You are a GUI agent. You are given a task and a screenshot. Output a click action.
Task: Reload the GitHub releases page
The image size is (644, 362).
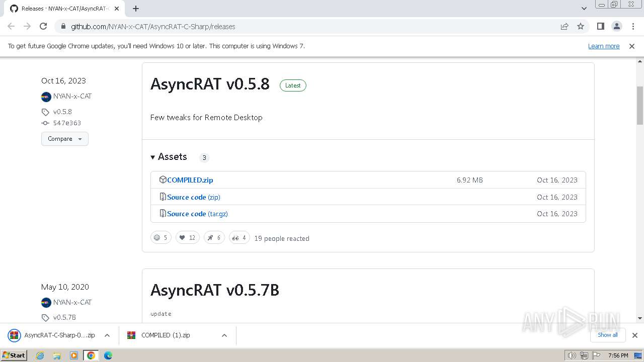[x=43, y=26]
